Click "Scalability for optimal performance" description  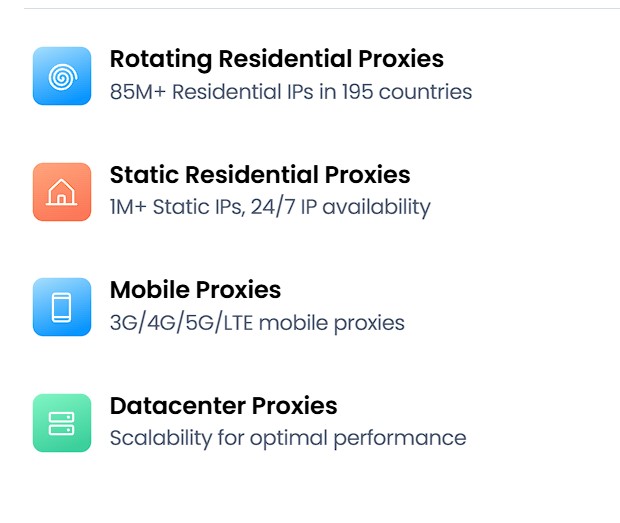click(x=287, y=438)
